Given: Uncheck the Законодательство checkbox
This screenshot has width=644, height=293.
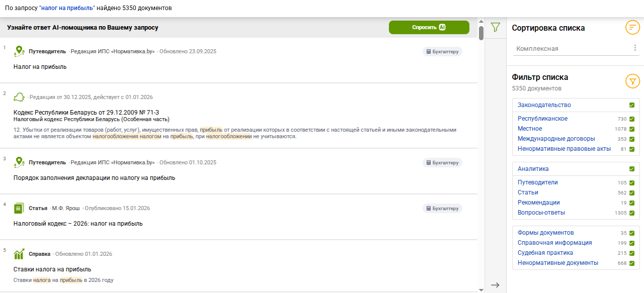Looking at the screenshot, I should tap(632, 106).
